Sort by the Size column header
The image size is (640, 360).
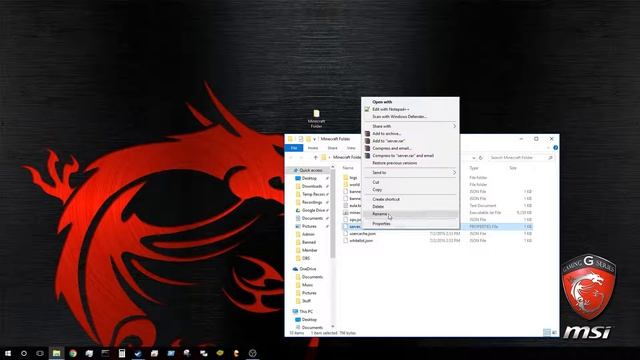point(513,168)
